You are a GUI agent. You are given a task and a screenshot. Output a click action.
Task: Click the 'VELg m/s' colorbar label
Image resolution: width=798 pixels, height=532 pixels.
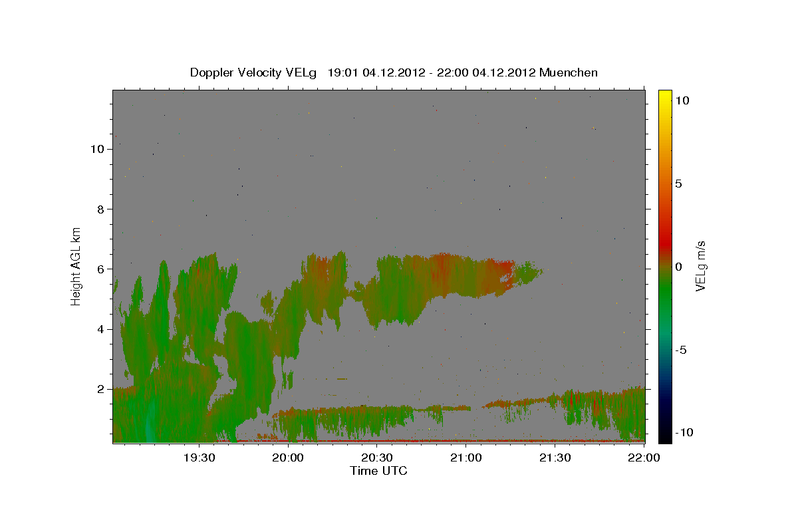[700, 266]
